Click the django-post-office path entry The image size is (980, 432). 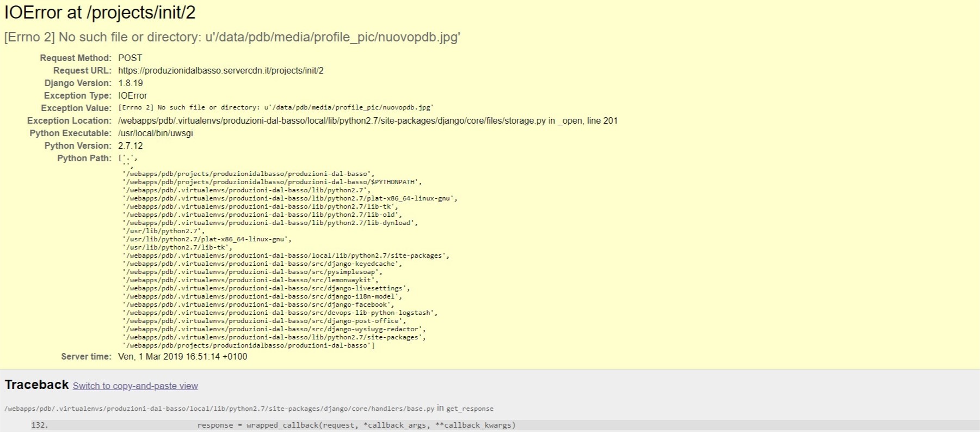pos(264,321)
